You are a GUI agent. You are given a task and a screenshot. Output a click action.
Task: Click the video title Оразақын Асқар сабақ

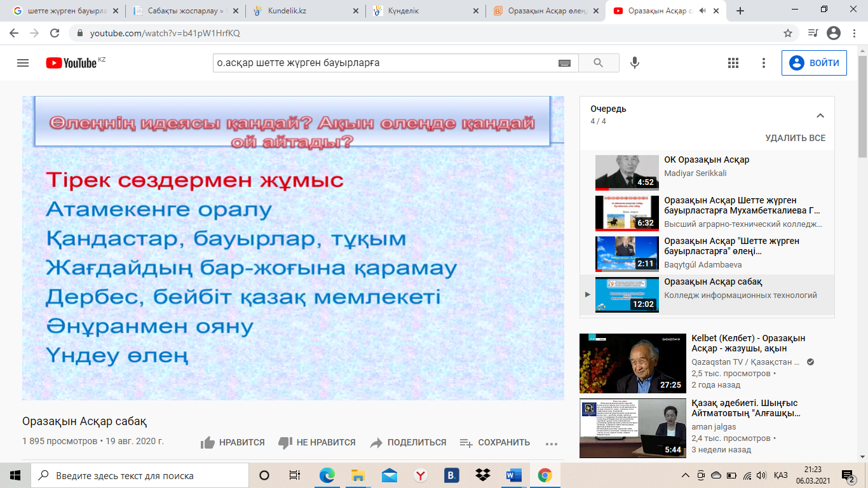click(x=85, y=421)
